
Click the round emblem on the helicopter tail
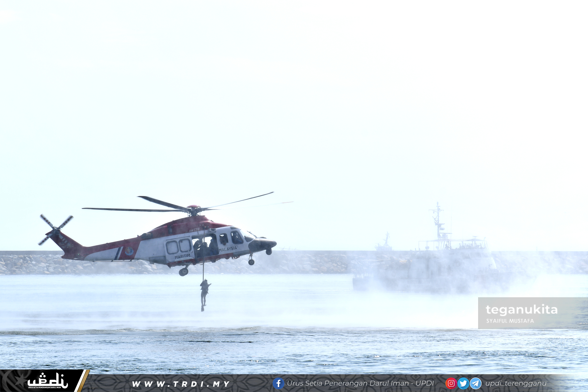(x=129, y=251)
